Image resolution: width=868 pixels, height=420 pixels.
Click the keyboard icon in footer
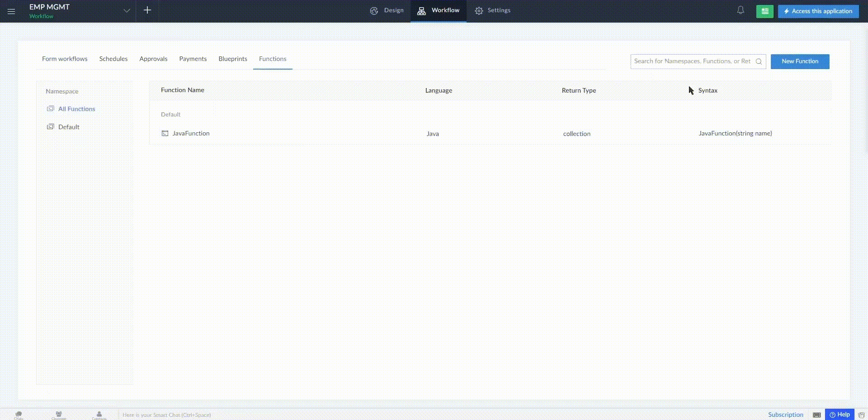point(816,415)
